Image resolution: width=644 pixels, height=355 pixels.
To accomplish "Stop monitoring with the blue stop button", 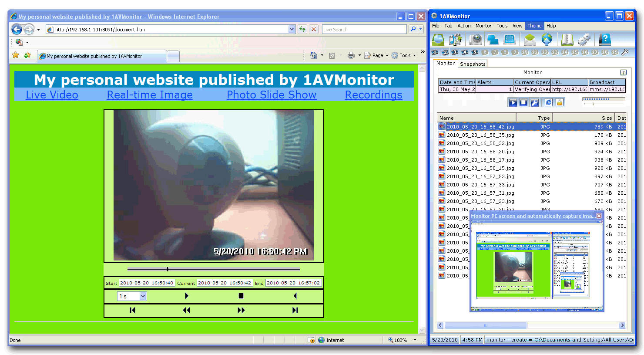I will click(523, 102).
